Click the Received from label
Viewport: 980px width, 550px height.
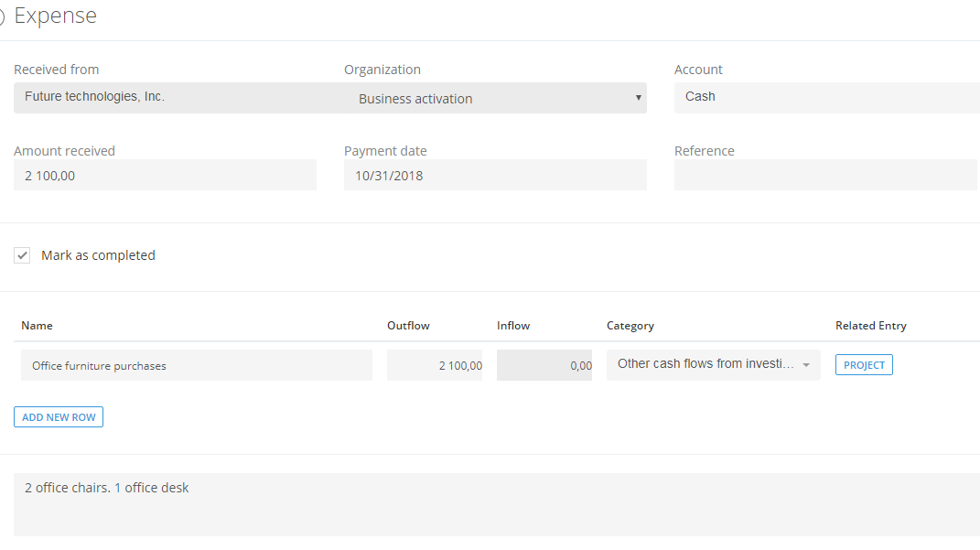(56, 70)
